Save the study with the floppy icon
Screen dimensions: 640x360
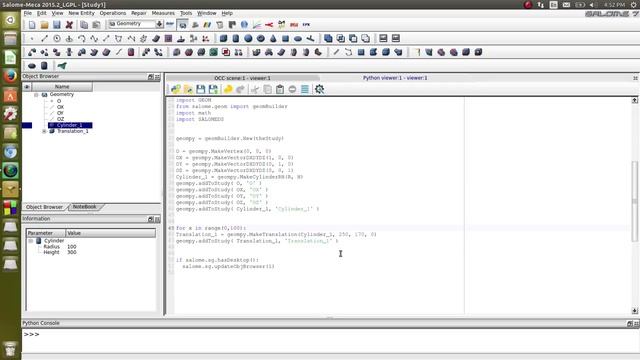(57, 25)
